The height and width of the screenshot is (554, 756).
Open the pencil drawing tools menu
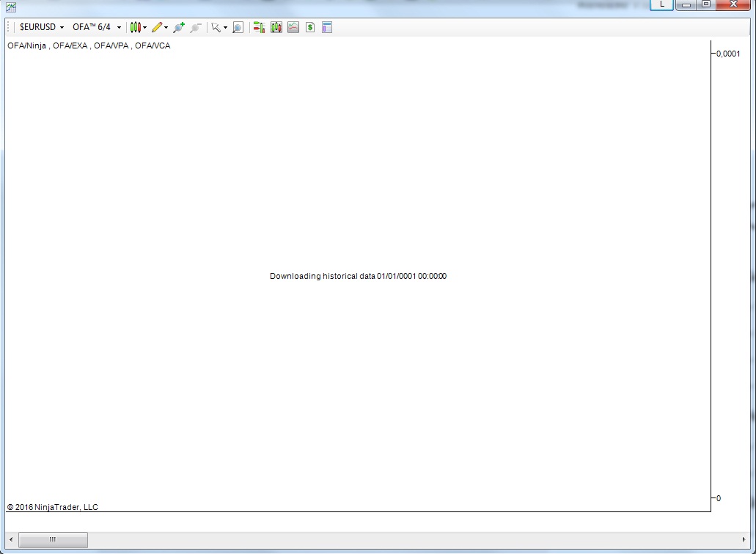point(160,27)
